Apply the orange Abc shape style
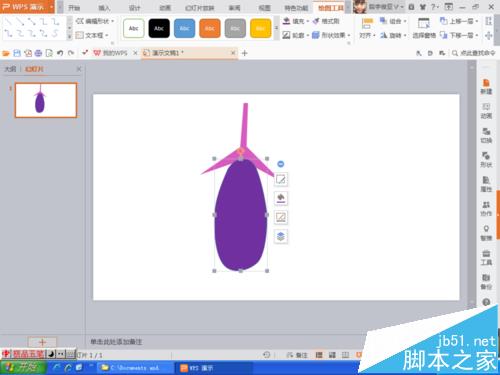500x375 pixels. pos(210,28)
